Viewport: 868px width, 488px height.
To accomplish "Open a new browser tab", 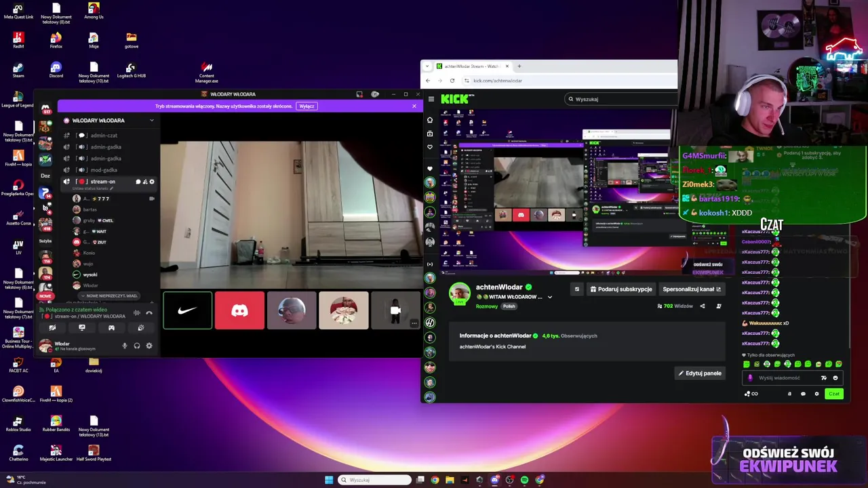I will (519, 66).
